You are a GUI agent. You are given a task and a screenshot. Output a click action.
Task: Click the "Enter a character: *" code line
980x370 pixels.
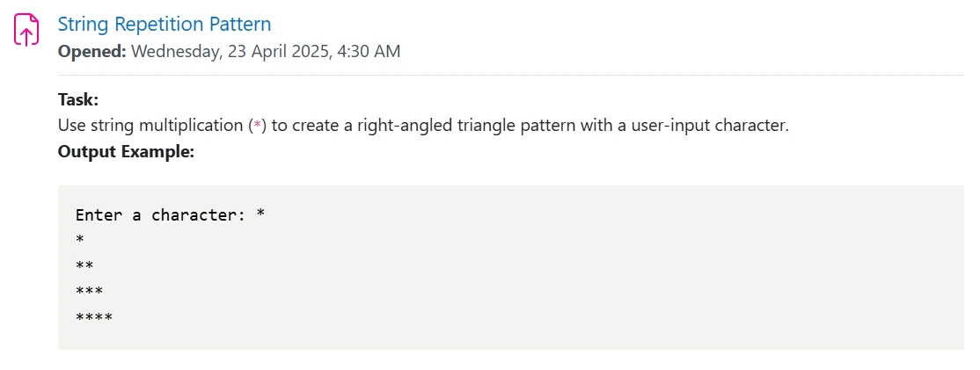click(171, 215)
